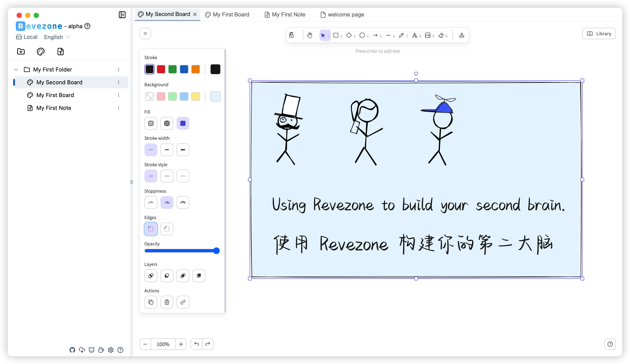
Task: Open the Library panel button
Action: click(x=599, y=33)
